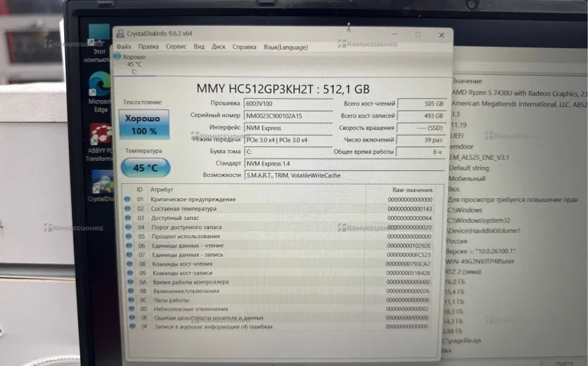
Task: Open the Диск menu
Action: pos(218,47)
